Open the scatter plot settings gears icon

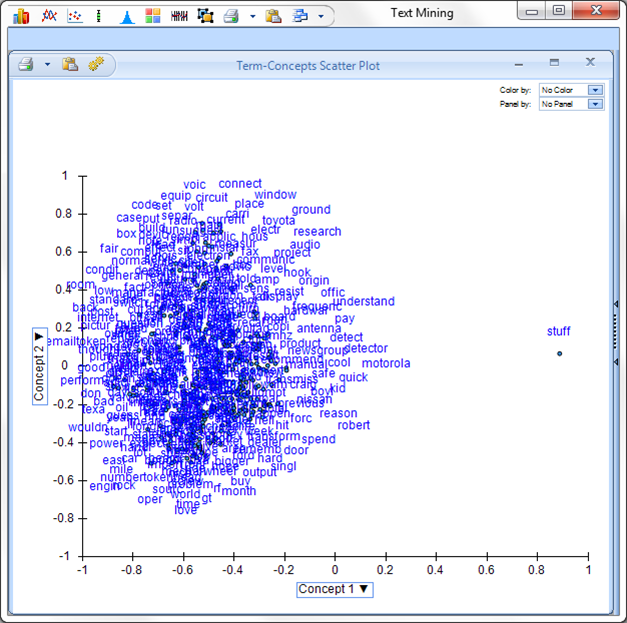pos(96,64)
